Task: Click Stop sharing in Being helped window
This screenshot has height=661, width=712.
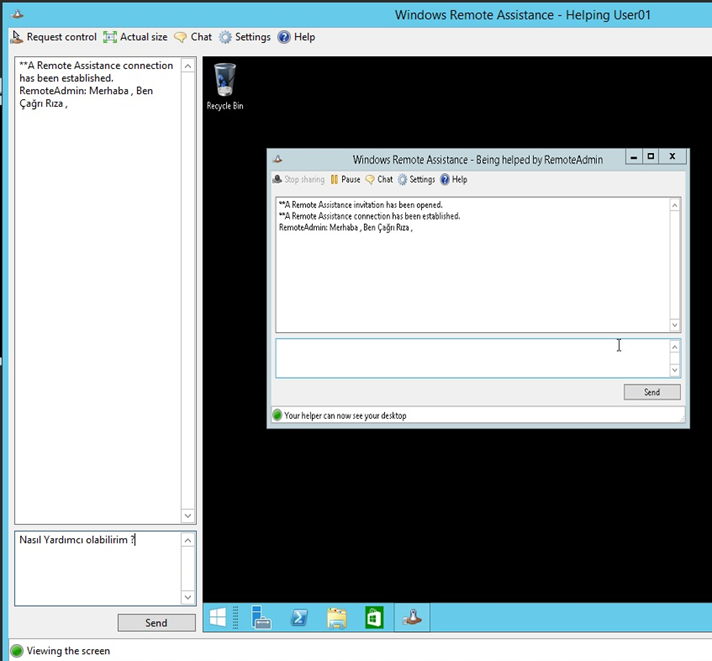Action: [x=298, y=179]
